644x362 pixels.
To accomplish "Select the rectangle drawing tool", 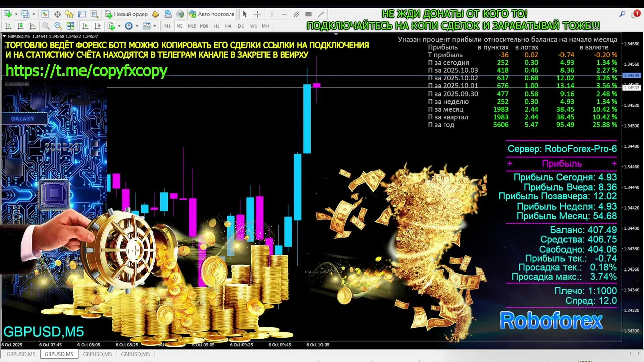I will pyautogui.click(x=308, y=14).
